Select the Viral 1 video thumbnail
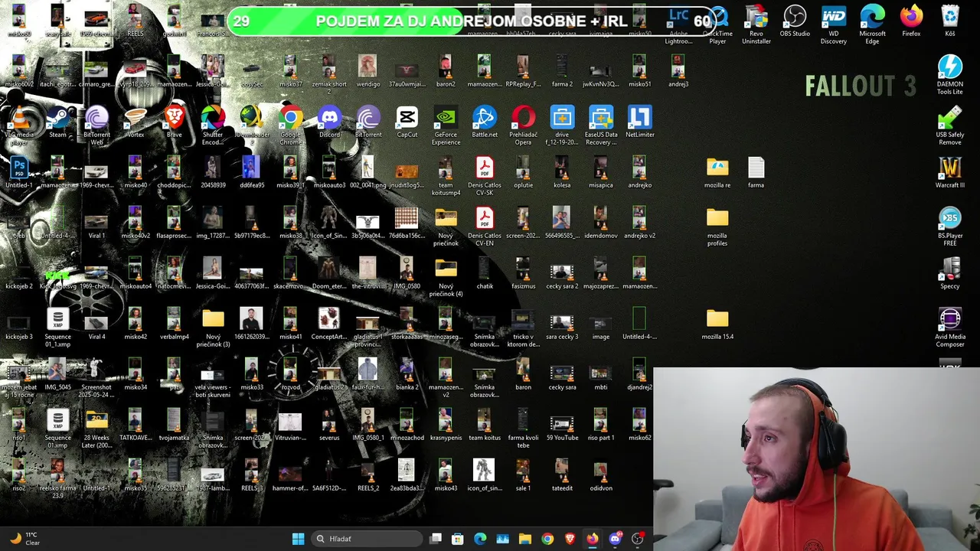The width and height of the screenshot is (980, 551). pos(96,223)
